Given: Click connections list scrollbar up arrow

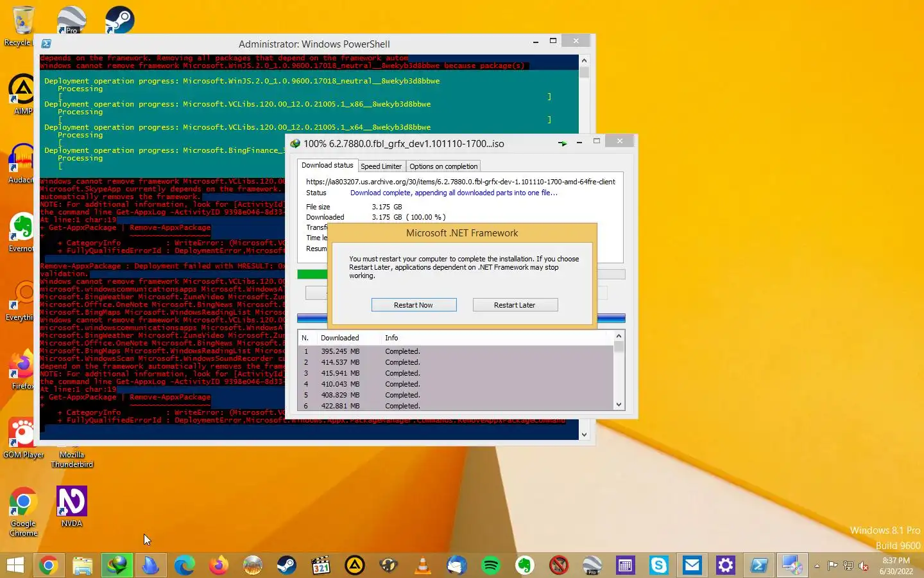Looking at the screenshot, I should click(x=619, y=336).
